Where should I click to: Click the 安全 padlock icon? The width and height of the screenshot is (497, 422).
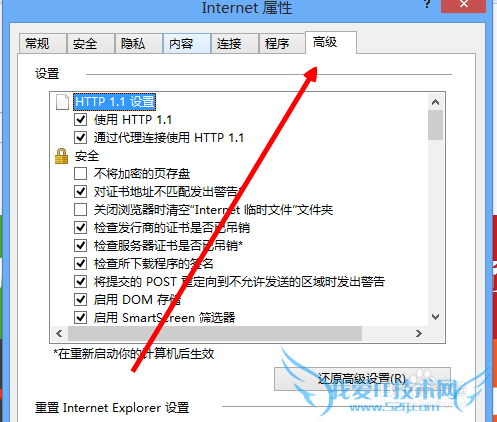click(x=61, y=156)
